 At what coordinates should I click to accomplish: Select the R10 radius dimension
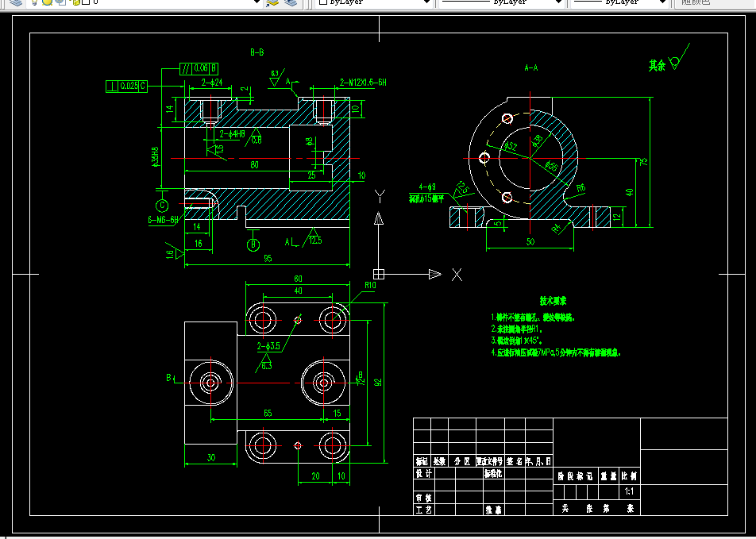[x=370, y=286]
